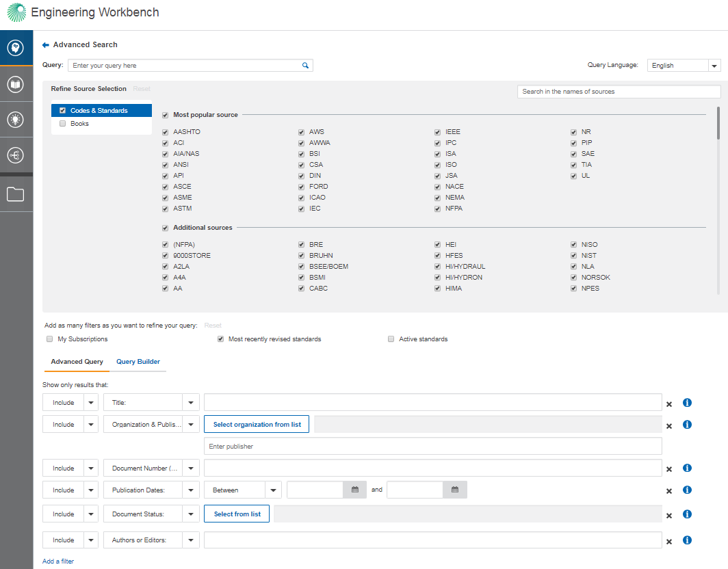Click the Document Number text field

433,468
